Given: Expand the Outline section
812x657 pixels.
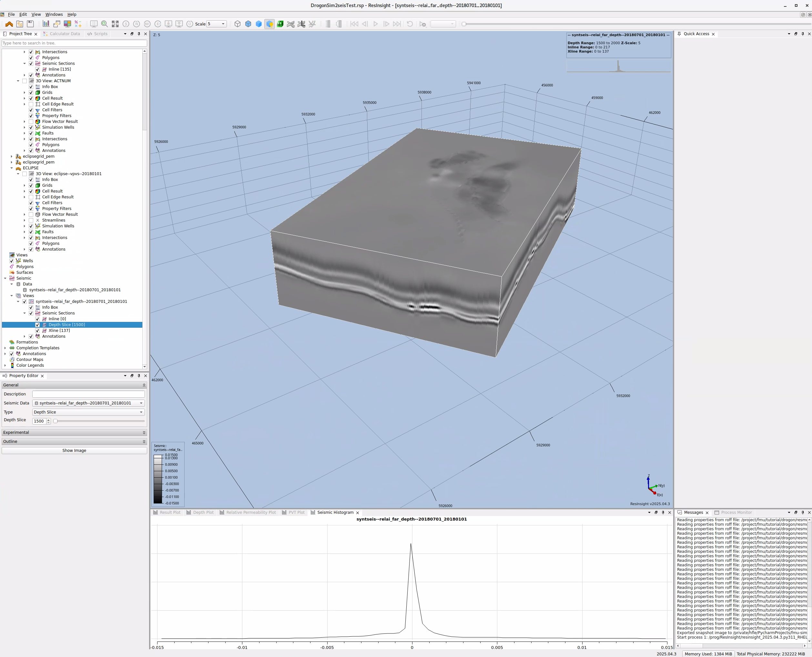Looking at the screenshot, I should coord(74,441).
